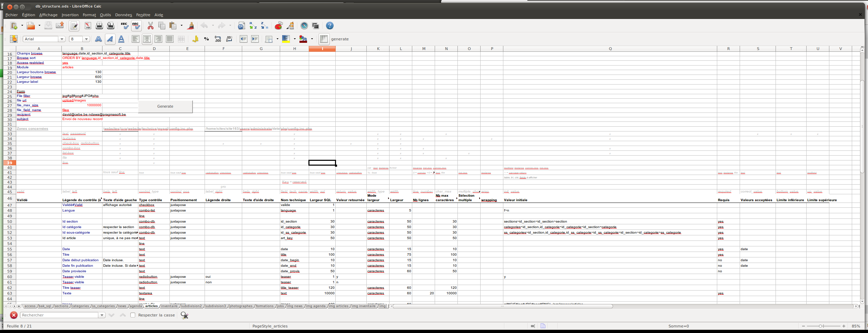The height and width of the screenshot is (333, 868).
Task: Decrease cell indent
Action: click(244, 39)
